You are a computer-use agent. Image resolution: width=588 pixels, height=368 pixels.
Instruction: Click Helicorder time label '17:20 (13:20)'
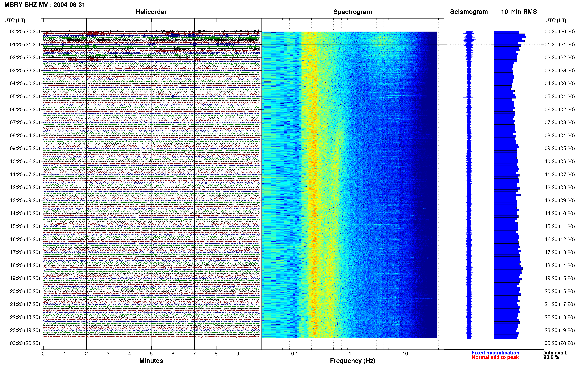coord(25,252)
